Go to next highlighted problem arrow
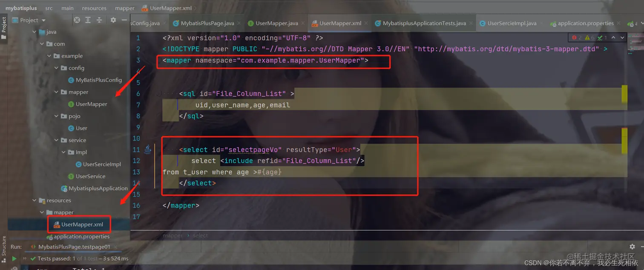The width and height of the screenshot is (644, 270). coord(622,38)
